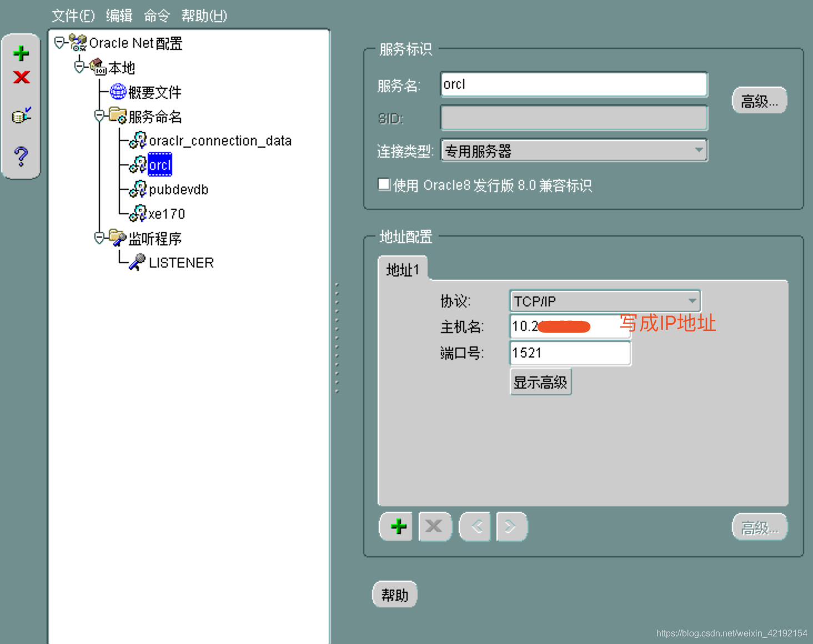
Task: Click the 帮助 button
Action: coord(395,595)
